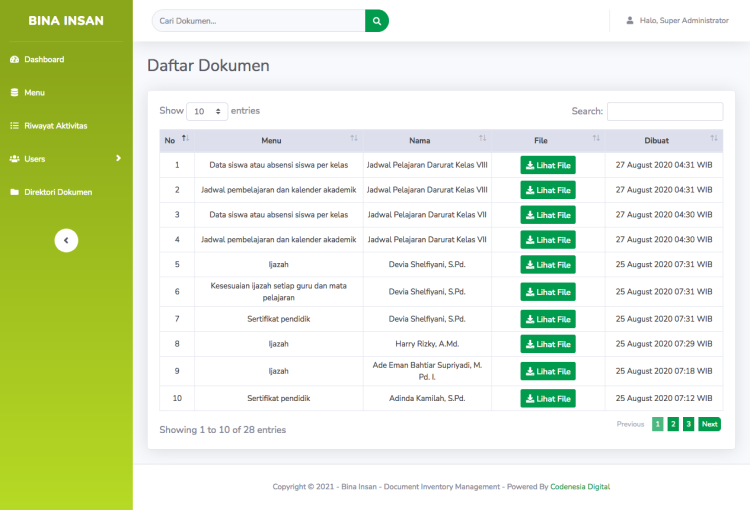Open Direktori Dokumen in sidebar

58,192
